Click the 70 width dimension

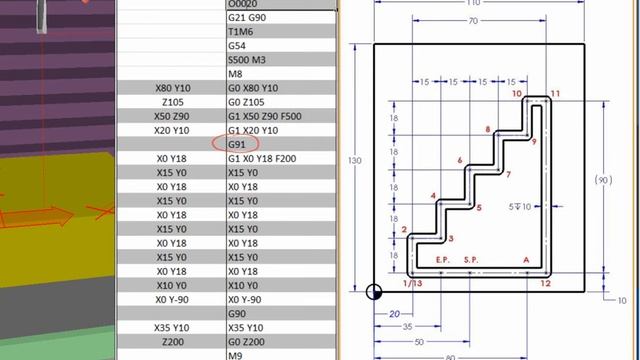[x=473, y=21]
